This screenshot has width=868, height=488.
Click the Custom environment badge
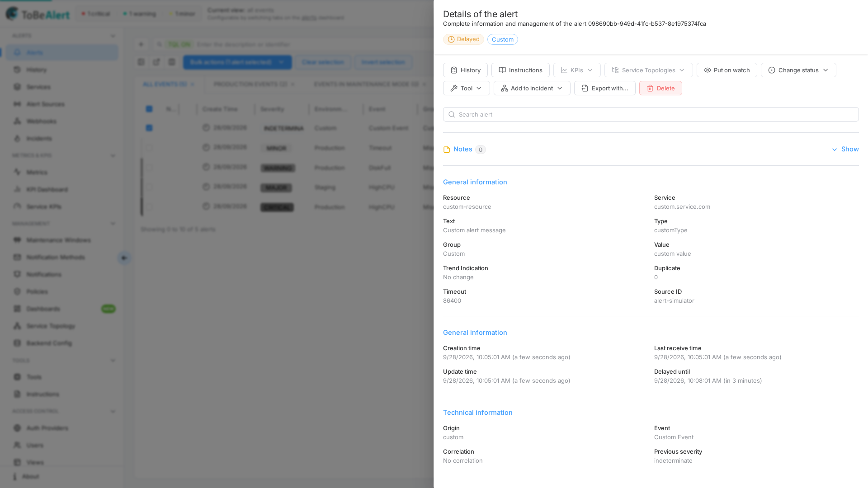tap(502, 39)
